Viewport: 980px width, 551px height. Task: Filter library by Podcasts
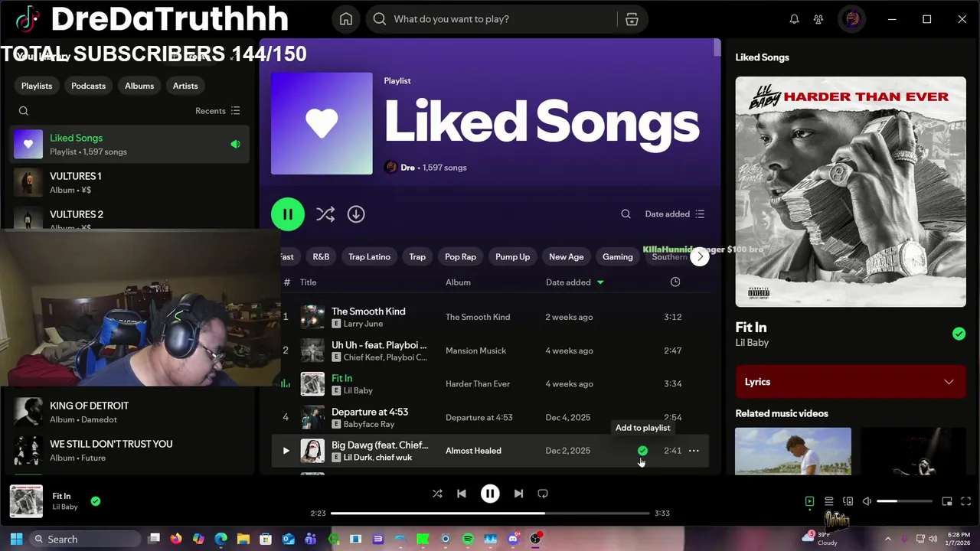[x=89, y=86]
